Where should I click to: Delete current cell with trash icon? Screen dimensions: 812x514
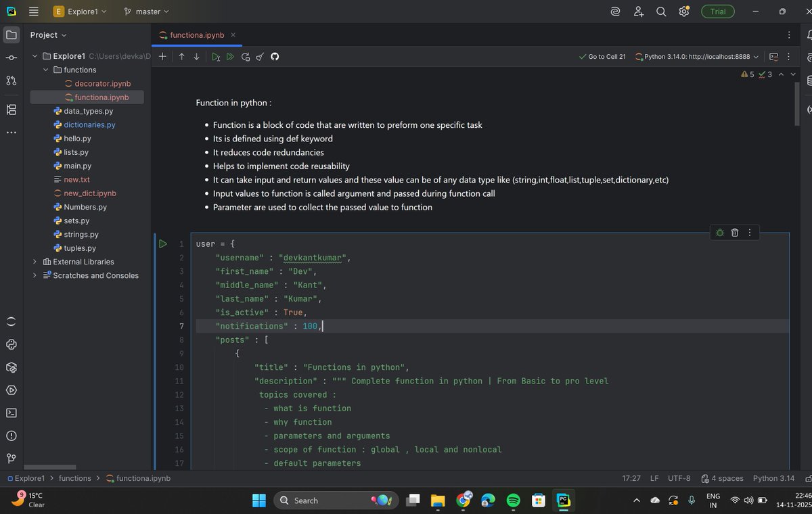(734, 232)
